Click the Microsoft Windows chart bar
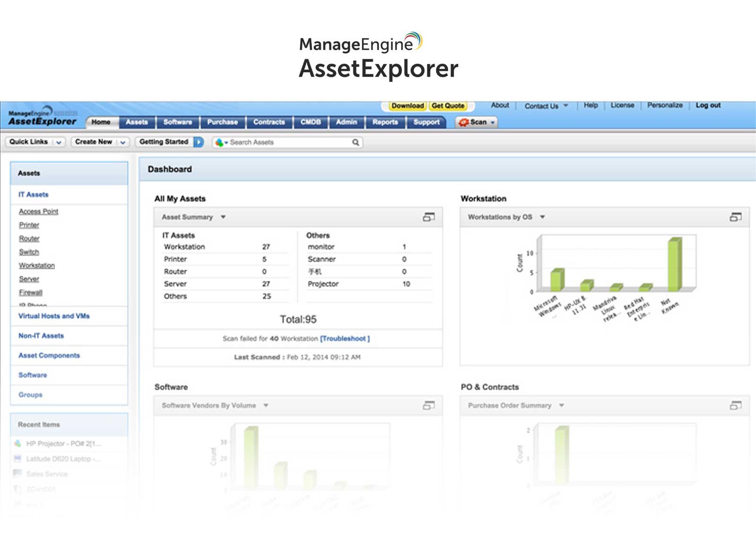Viewport: 756px width, 557px height. tap(558, 280)
